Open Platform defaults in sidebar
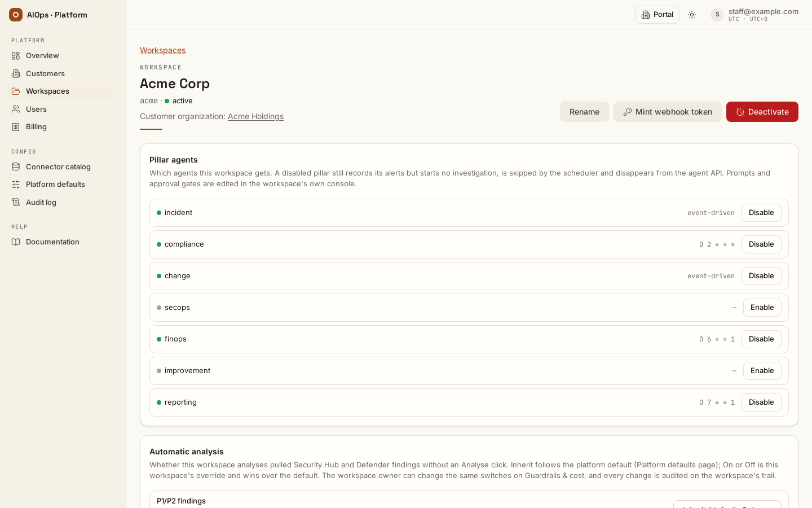 point(63,185)
